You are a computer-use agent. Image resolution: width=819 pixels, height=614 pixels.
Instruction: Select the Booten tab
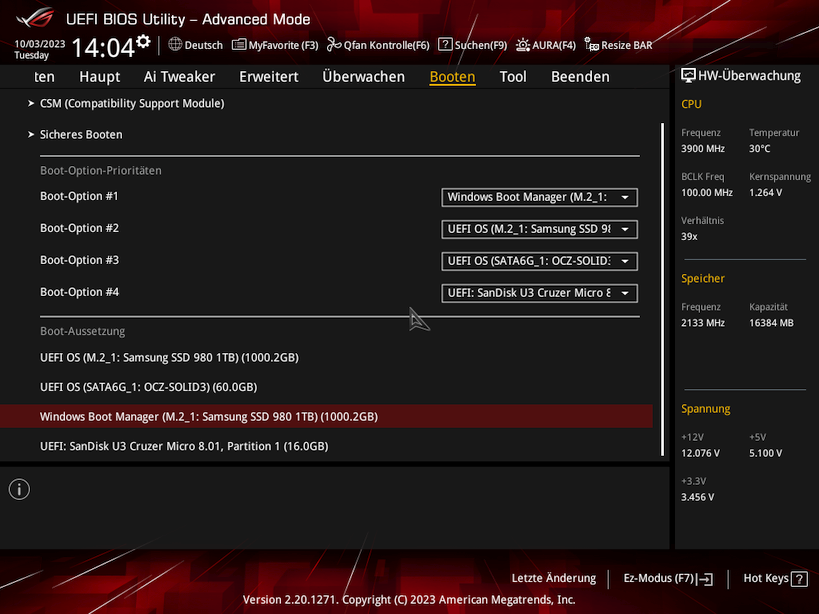[452, 77]
